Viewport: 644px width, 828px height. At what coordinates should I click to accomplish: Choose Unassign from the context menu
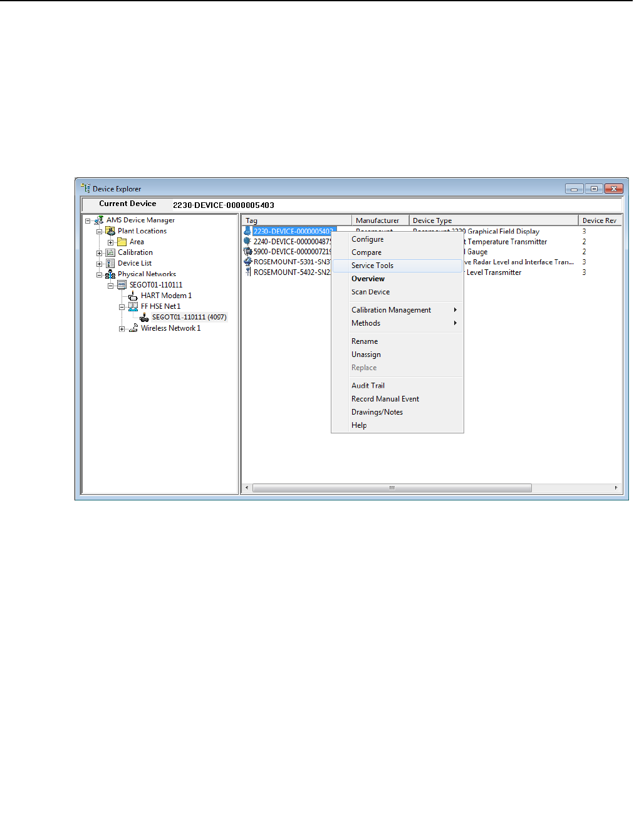coord(397,354)
